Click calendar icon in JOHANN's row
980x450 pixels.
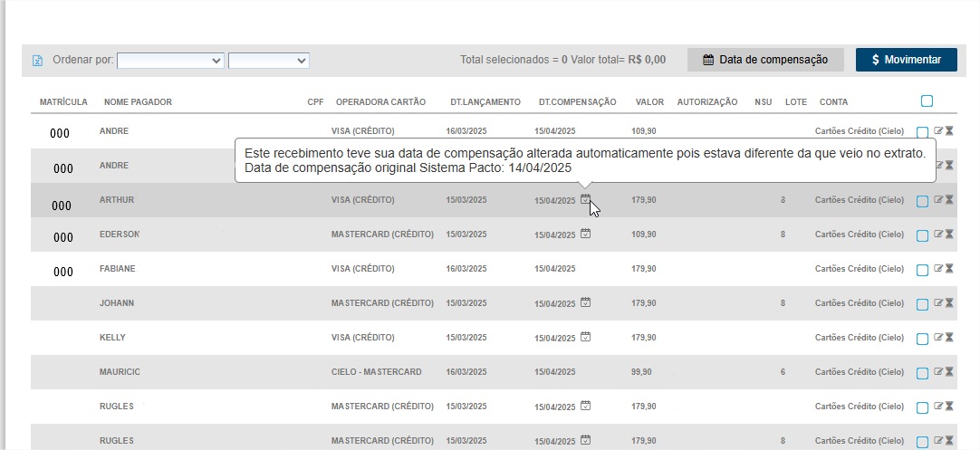click(x=586, y=302)
